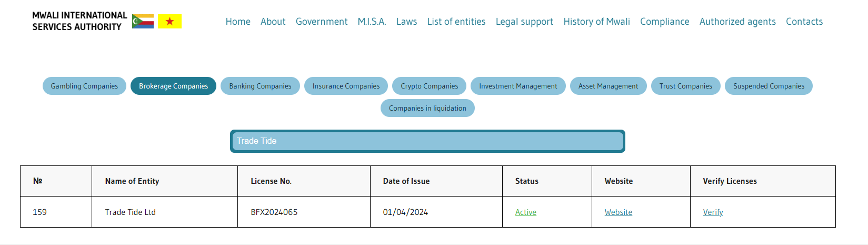The width and height of the screenshot is (868, 245).
Task: Select the Insurance Companies tab
Action: pos(346,86)
